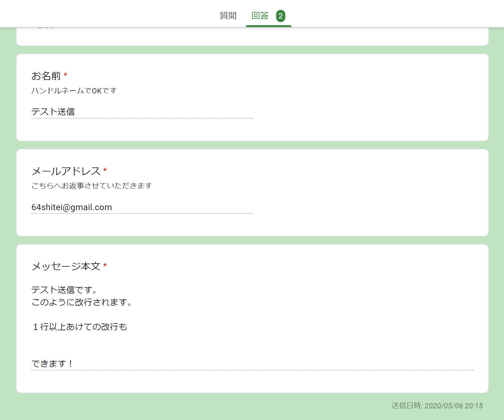This screenshot has width=504, height=420.
Task: Click the メールアドレス question title
Action: coord(66,171)
